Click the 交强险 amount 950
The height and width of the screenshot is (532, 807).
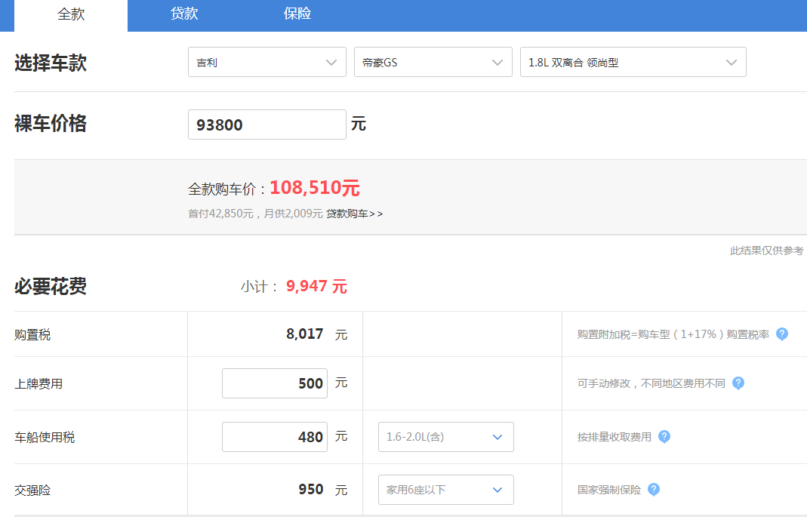[311, 489]
